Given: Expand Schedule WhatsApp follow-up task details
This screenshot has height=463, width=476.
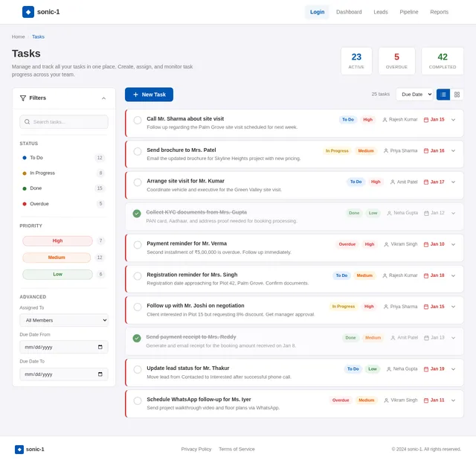Looking at the screenshot, I should 453,400.
